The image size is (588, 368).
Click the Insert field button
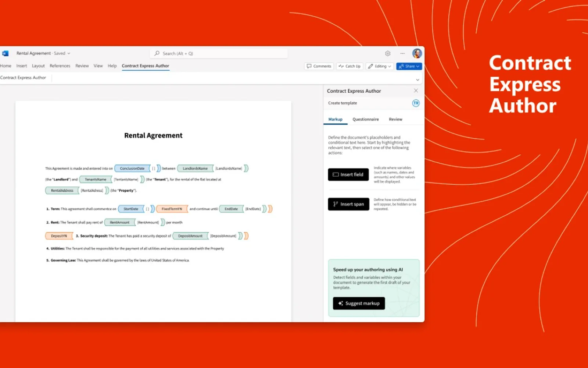(348, 174)
